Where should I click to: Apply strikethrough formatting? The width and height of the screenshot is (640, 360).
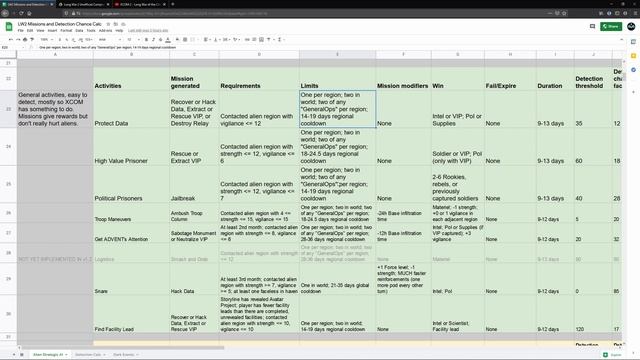click(160, 40)
